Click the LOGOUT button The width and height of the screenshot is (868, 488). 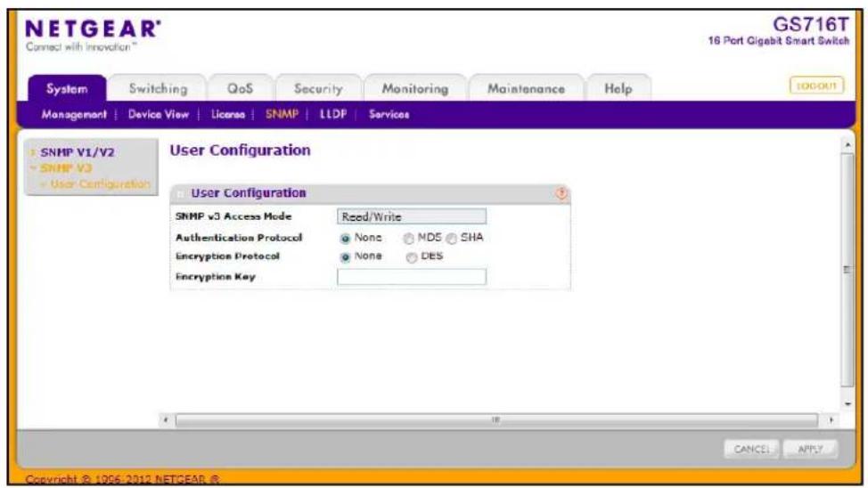click(816, 85)
